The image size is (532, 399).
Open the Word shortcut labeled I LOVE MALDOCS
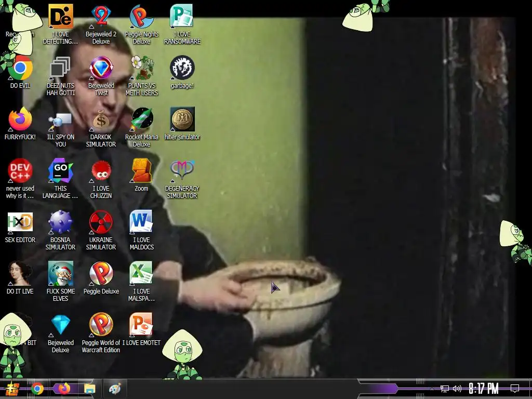pos(141,222)
